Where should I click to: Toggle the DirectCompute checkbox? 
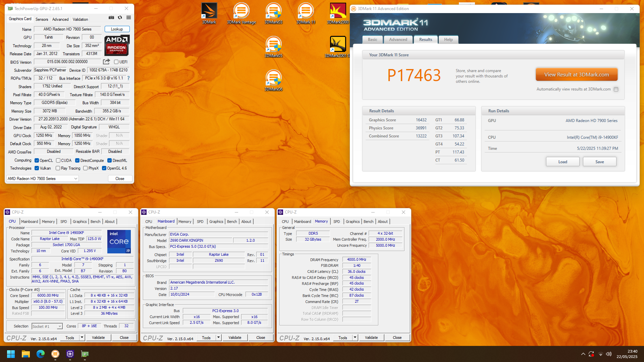point(77,161)
